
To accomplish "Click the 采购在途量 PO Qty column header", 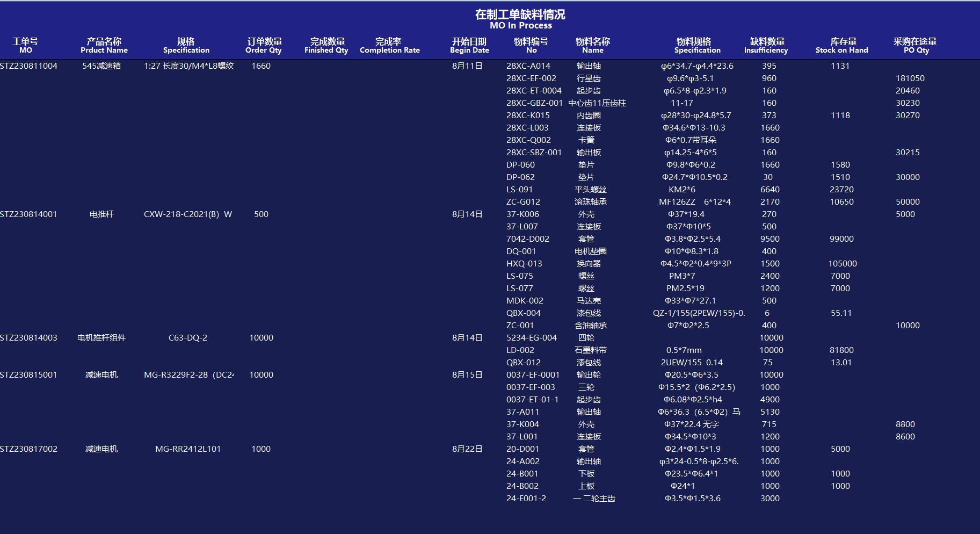I will pyautogui.click(x=915, y=45).
